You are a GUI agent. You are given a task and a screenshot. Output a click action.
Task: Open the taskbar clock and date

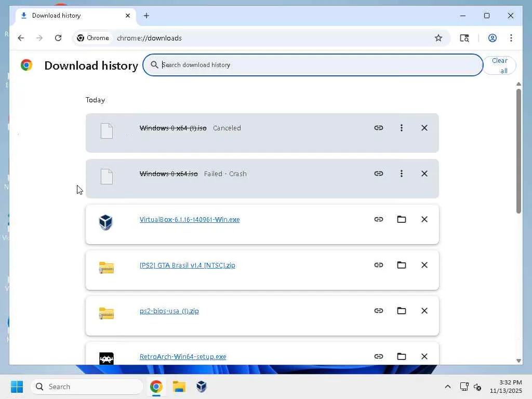506,387
